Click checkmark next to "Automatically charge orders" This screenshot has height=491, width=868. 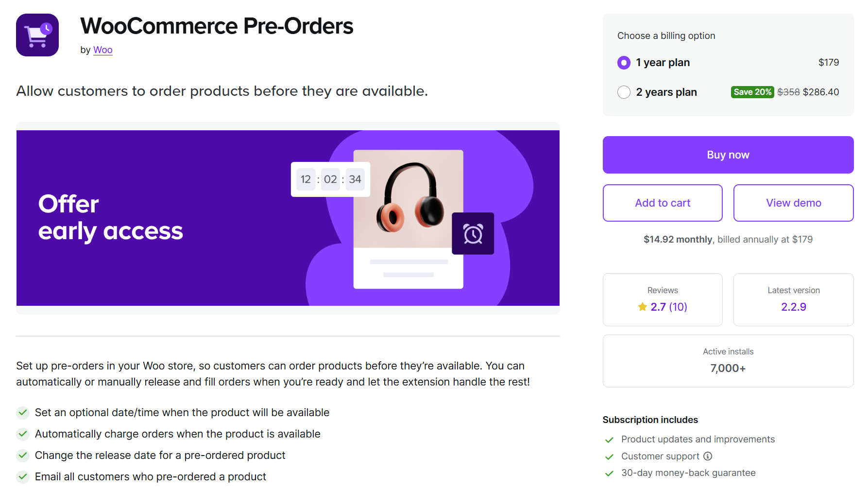pos(22,434)
